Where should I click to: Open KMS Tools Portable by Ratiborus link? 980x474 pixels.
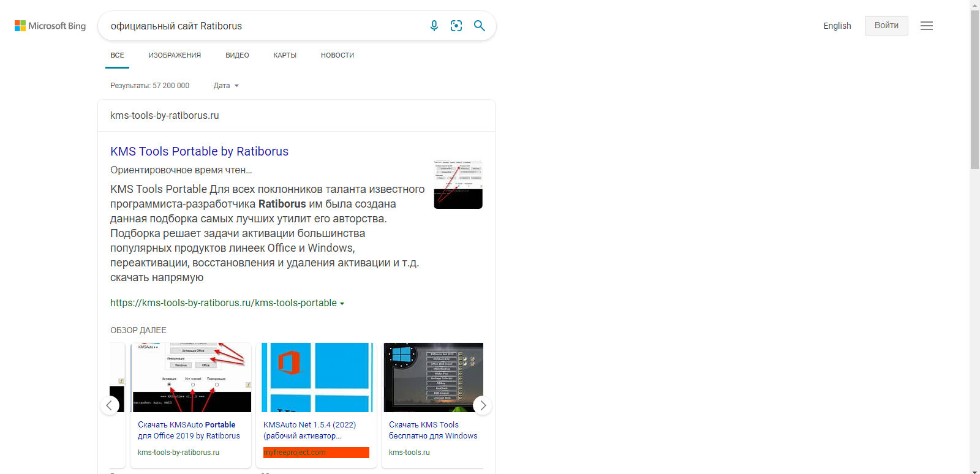tap(199, 151)
